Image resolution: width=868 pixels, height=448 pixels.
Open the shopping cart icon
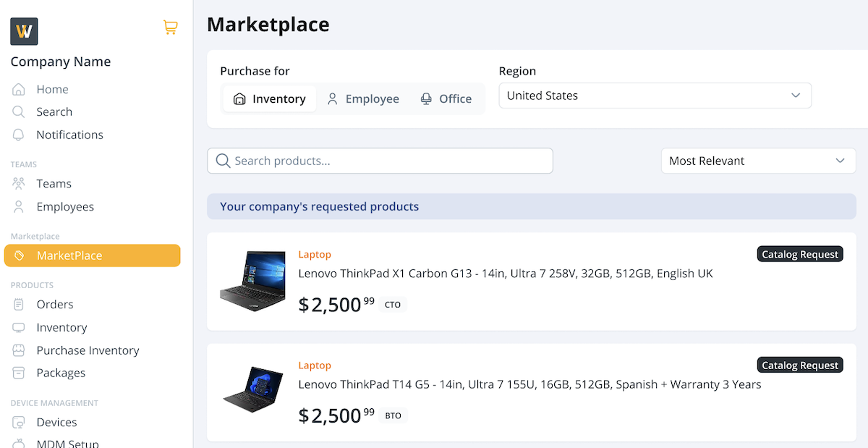coord(170,28)
